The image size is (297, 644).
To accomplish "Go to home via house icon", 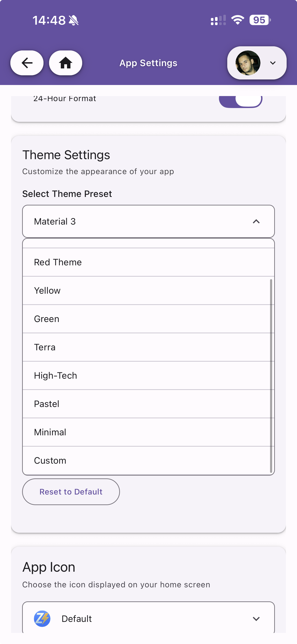I will [x=65, y=63].
